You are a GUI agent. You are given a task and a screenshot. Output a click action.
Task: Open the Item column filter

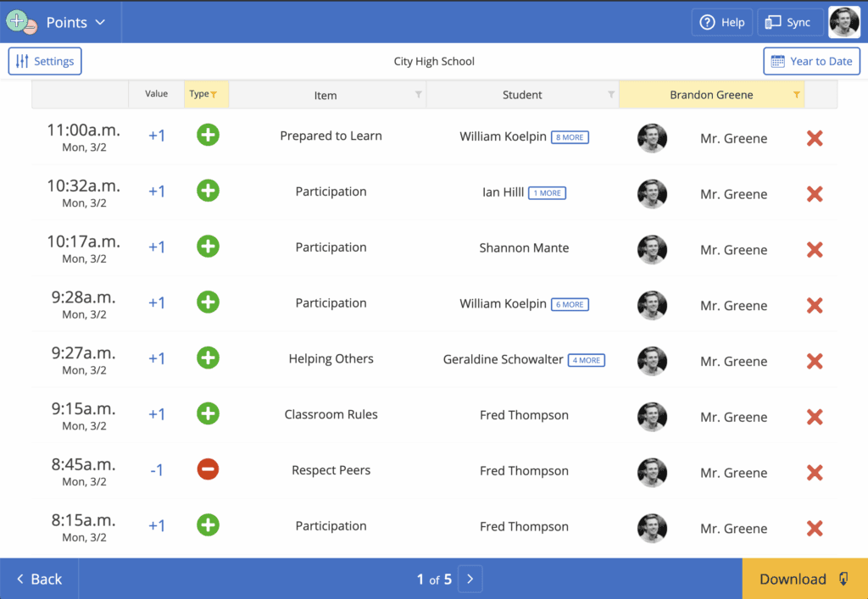[x=419, y=95]
